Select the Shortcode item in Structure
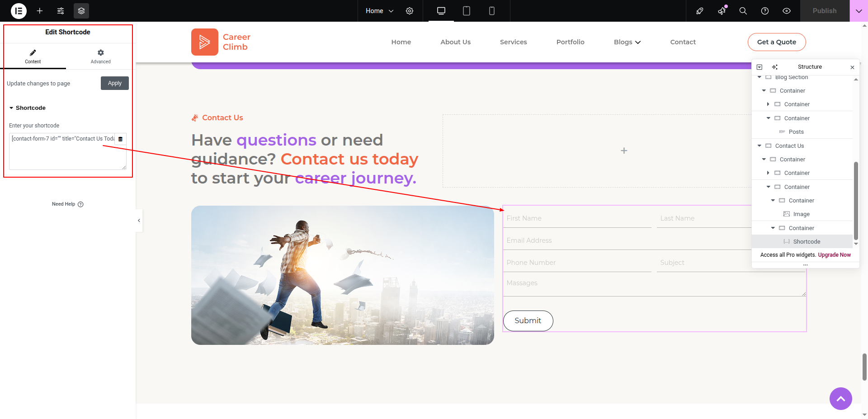The image size is (868, 419). pyautogui.click(x=807, y=242)
